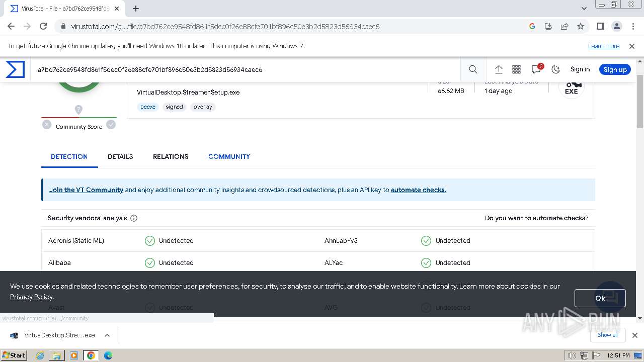This screenshot has height=362, width=644.
Task: Click the community score upvote check icon
Action: pyautogui.click(x=111, y=125)
